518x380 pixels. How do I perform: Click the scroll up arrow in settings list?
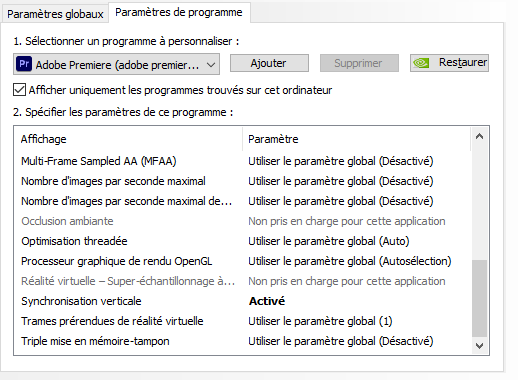[x=479, y=136]
